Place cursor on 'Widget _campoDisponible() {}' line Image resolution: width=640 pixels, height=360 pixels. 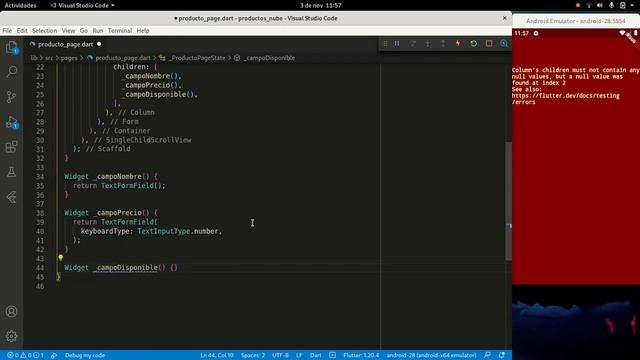click(121, 268)
